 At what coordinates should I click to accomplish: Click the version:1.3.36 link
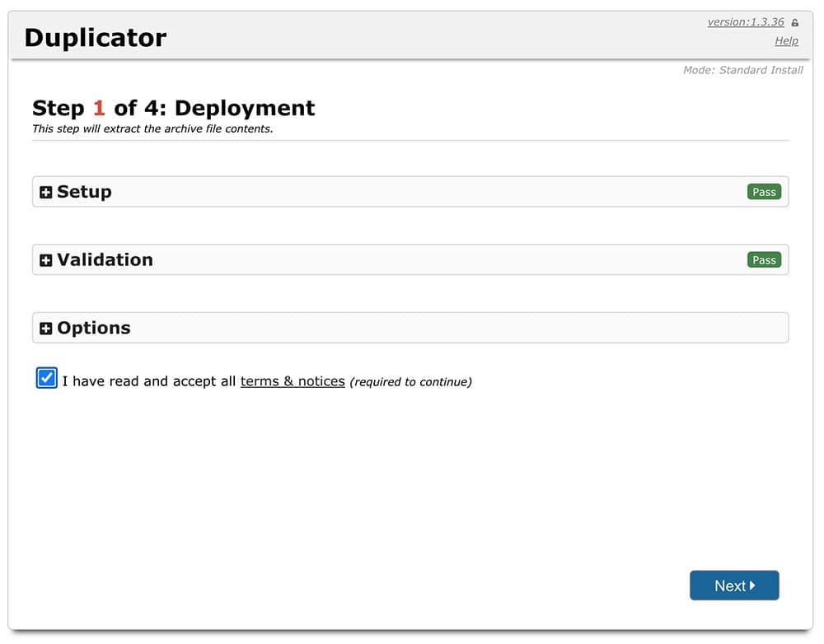pos(745,22)
